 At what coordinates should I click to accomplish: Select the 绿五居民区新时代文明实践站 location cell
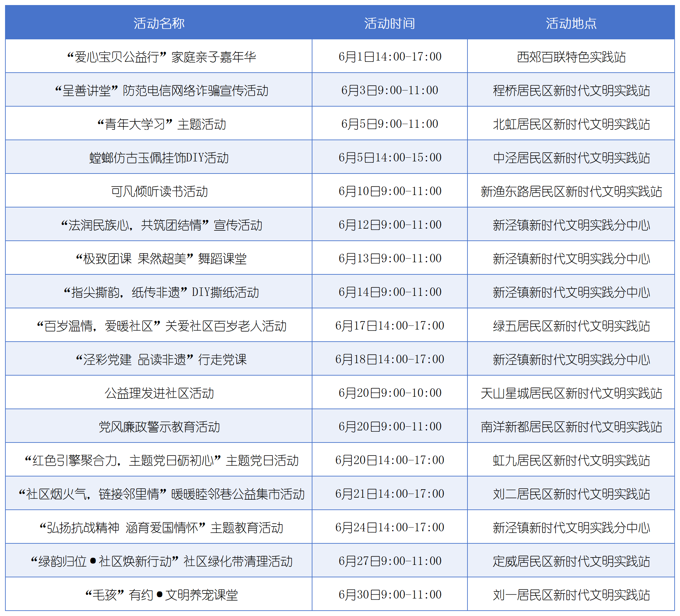[x=573, y=325]
